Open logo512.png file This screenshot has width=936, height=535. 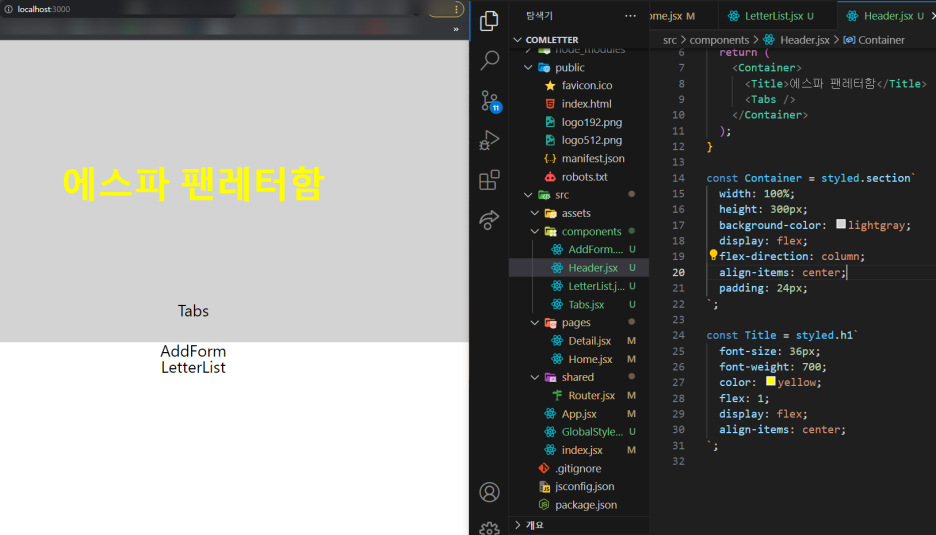tap(592, 140)
